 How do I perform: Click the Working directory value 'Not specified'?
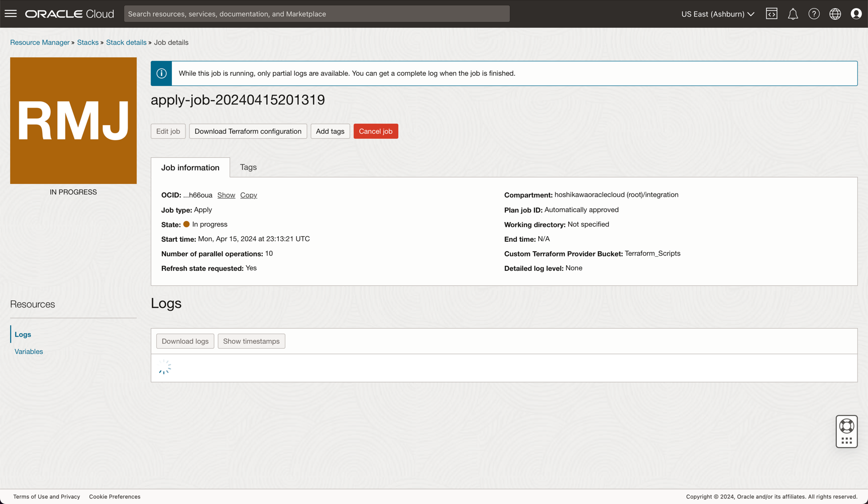coord(588,224)
